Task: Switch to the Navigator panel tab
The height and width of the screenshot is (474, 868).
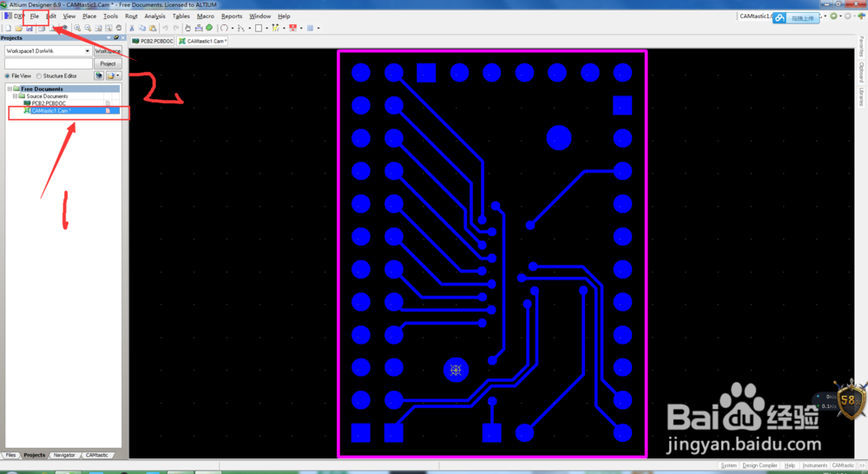Action: (x=64, y=455)
